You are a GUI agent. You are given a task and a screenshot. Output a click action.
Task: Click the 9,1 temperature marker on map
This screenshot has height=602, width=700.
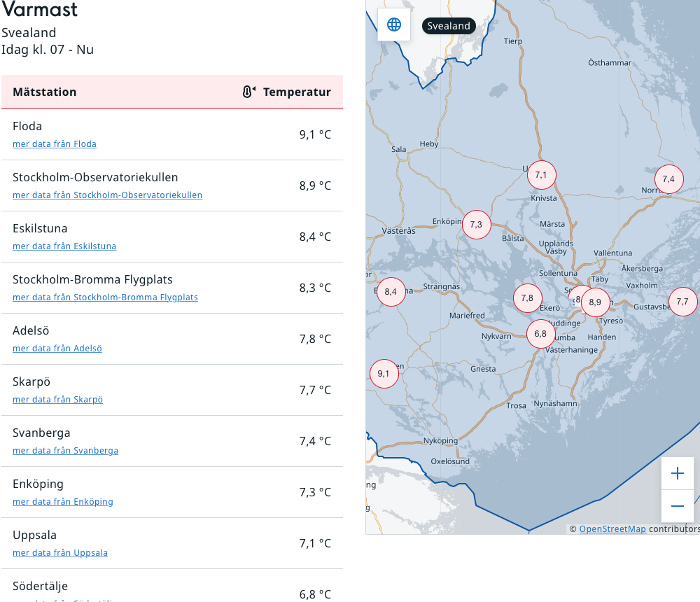[384, 374]
